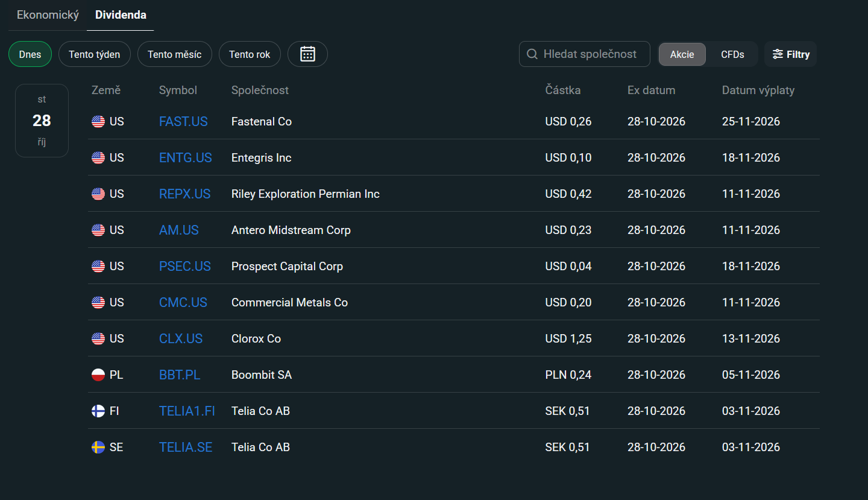Open the ENTG.US symbol link
868x500 pixels.
tap(186, 158)
